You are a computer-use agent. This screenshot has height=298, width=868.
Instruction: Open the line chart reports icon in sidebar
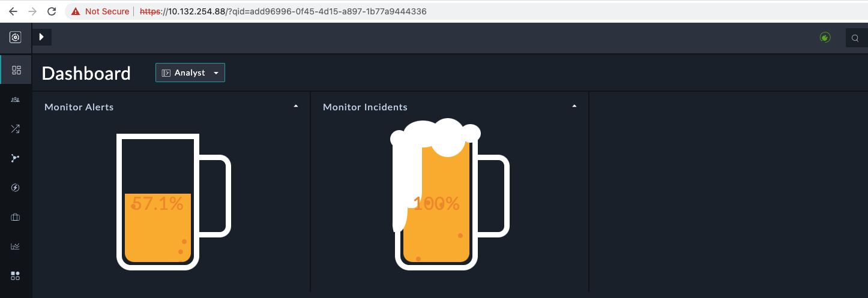16,246
